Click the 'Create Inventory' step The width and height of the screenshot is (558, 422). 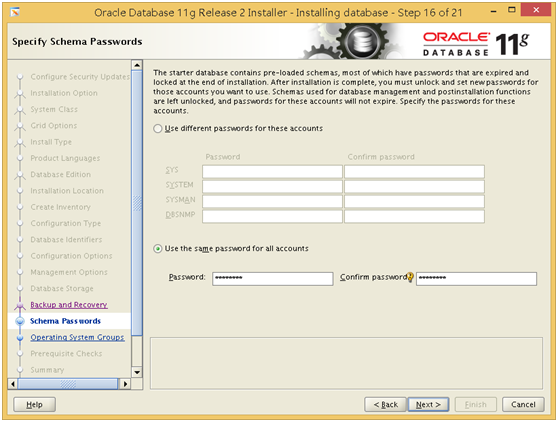[x=60, y=207]
